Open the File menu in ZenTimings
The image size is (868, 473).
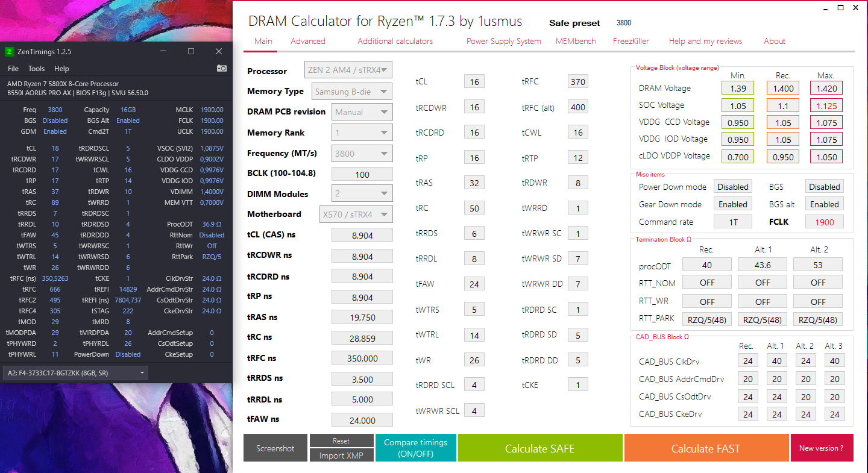[13, 69]
